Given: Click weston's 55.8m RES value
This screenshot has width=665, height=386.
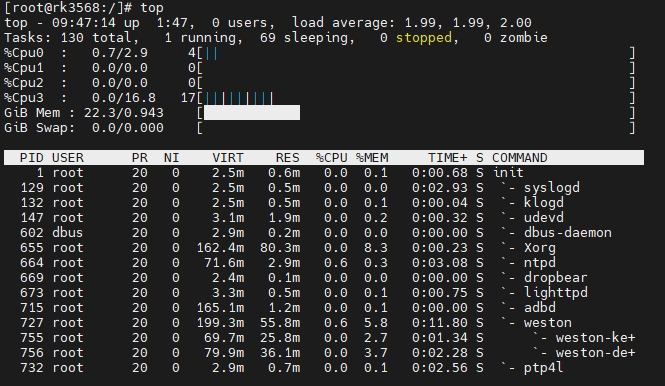Looking at the screenshot, I should pyautogui.click(x=280, y=322).
